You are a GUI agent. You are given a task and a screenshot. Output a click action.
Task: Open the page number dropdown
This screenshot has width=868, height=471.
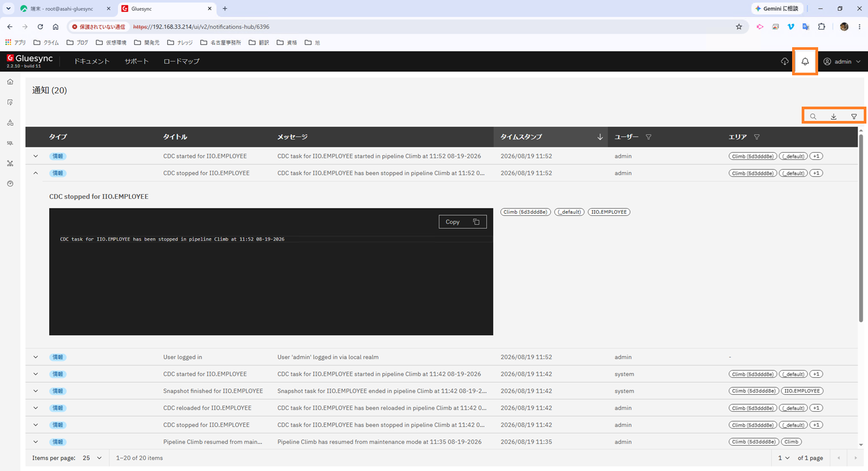pyautogui.click(x=784, y=458)
